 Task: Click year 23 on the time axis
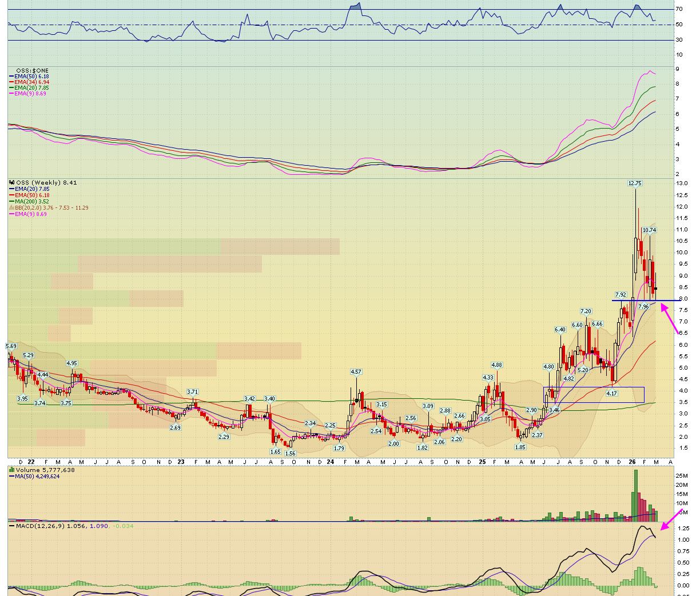[x=181, y=462]
